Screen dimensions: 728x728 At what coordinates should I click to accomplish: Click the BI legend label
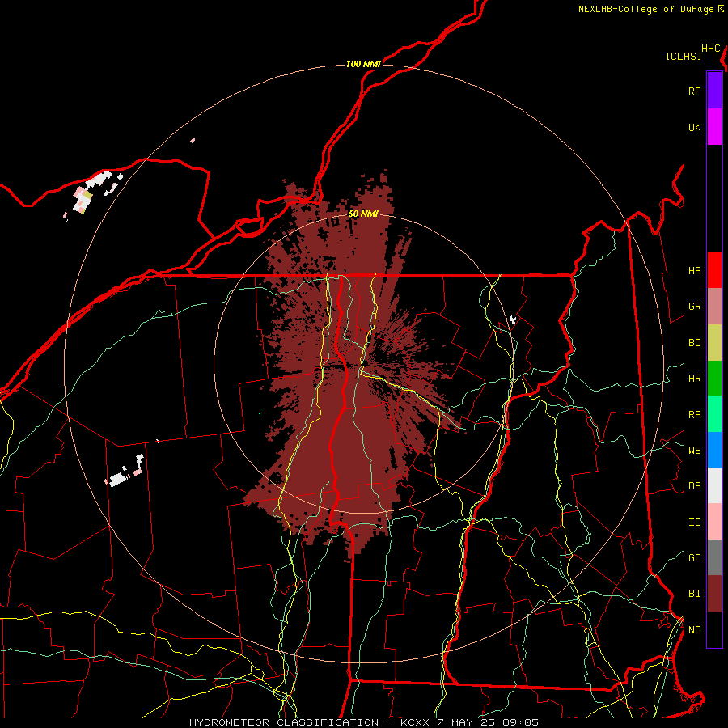click(694, 593)
